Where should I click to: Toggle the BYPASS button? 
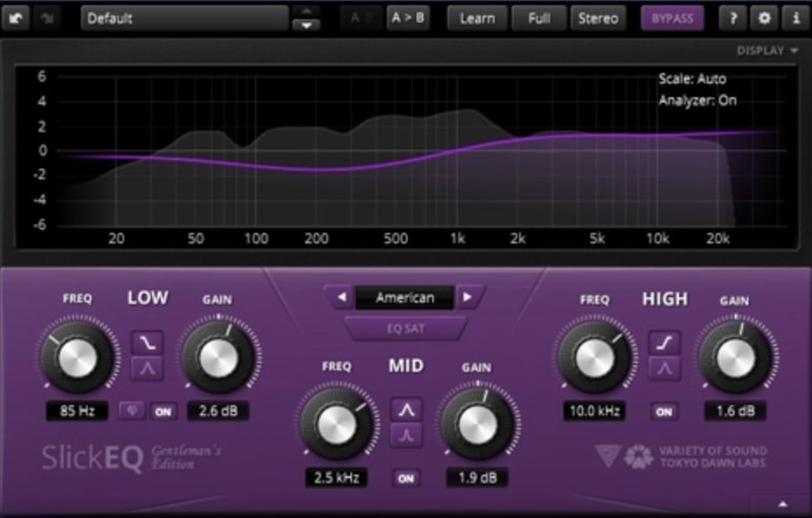(x=672, y=18)
